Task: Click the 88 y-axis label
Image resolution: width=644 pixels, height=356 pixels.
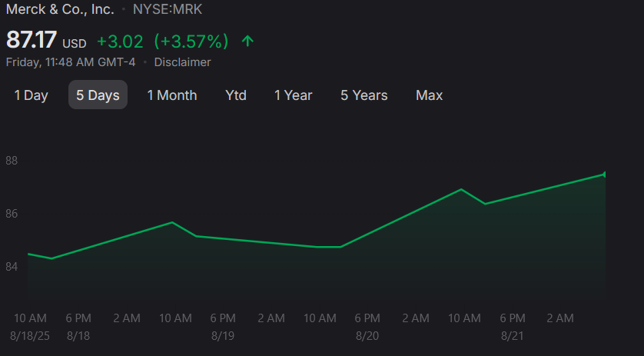Action: [12, 161]
